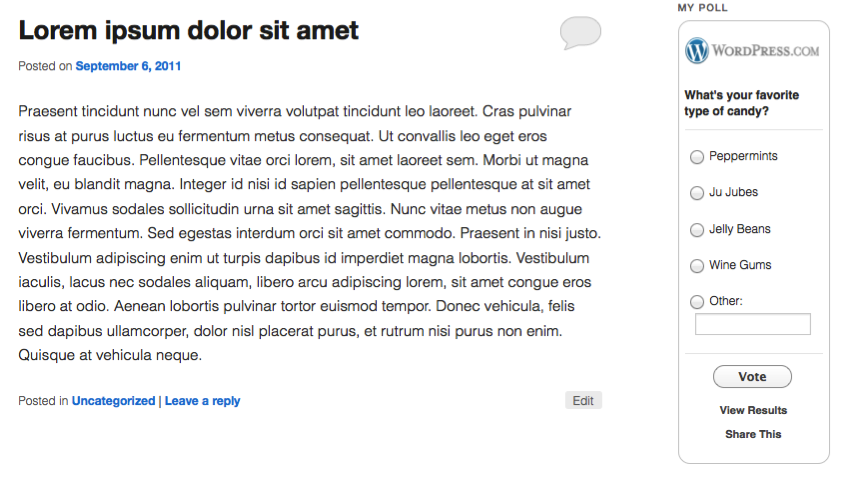This screenshot has height=477, width=843.
Task: Follow the Leave a reply link
Action: [203, 401]
